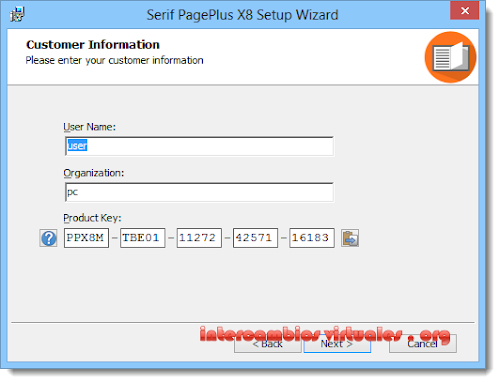Click "Please enter your customer information" text
The image size is (500, 383).
click(114, 61)
